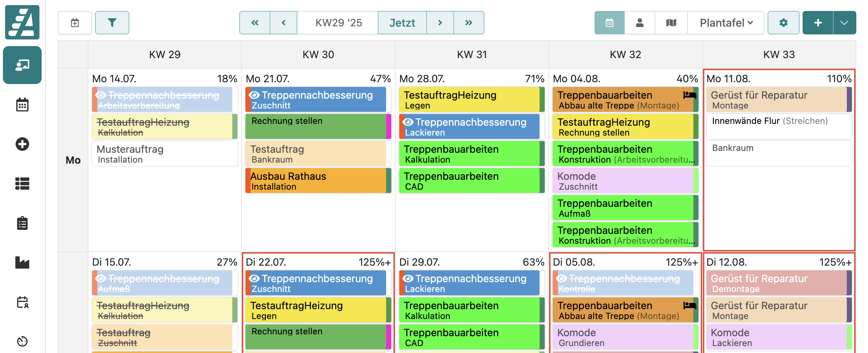This screenshot has height=353, width=868.
Task: Jump forward with double chevron right
Action: pos(469,23)
